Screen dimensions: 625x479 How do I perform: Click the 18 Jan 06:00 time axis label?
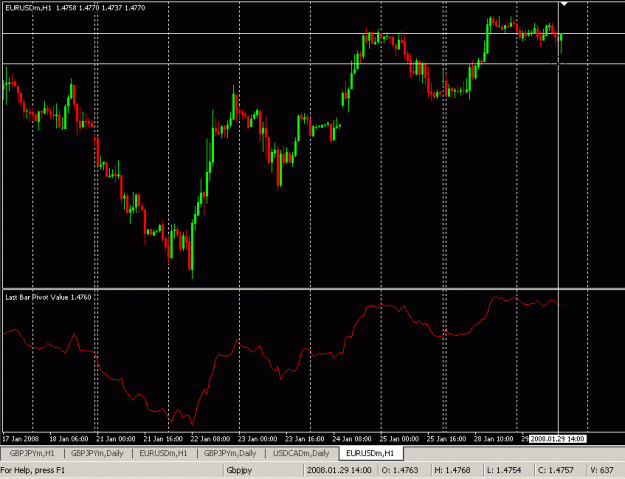click(x=69, y=439)
